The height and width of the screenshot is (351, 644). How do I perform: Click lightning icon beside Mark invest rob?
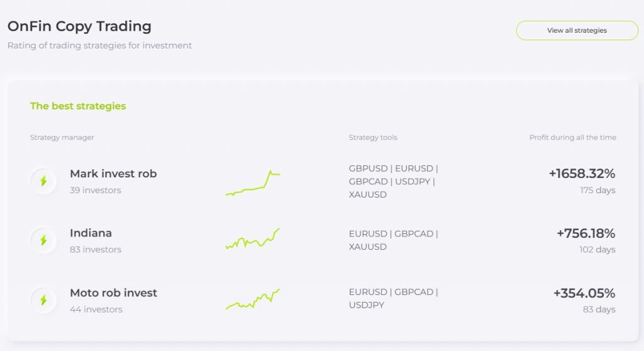click(43, 181)
